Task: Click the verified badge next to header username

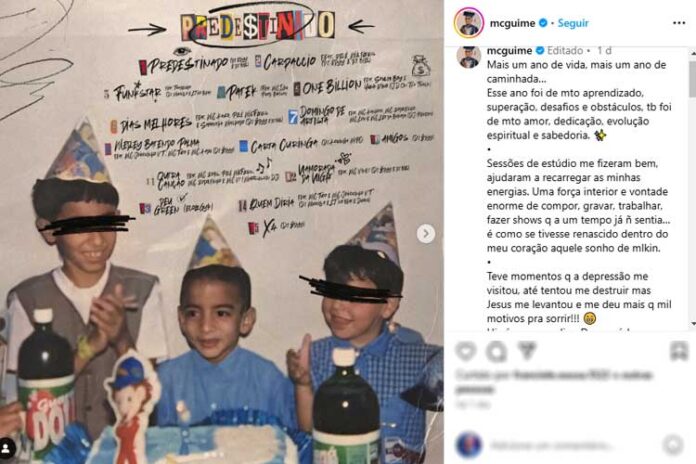Action: coord(542,23)
